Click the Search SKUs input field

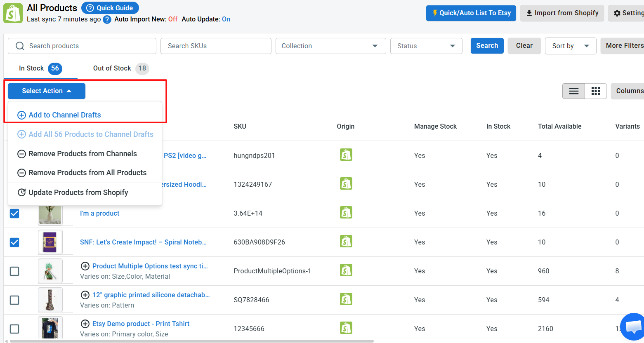point(216,46)
